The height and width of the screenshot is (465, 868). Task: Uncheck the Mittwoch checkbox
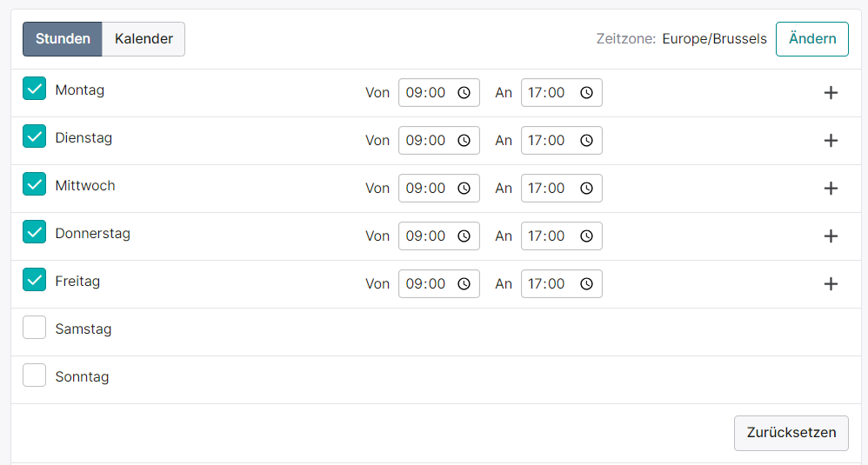tap(34, 184)
